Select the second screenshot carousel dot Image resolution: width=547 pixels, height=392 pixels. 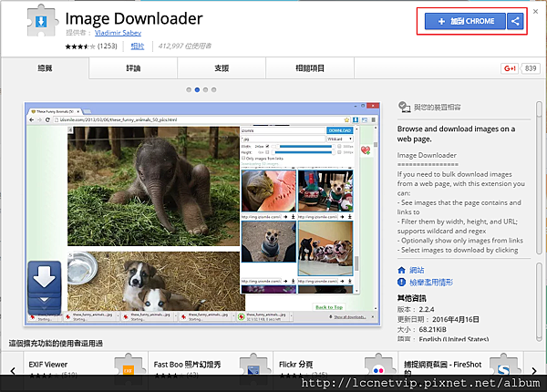[197, 89]
